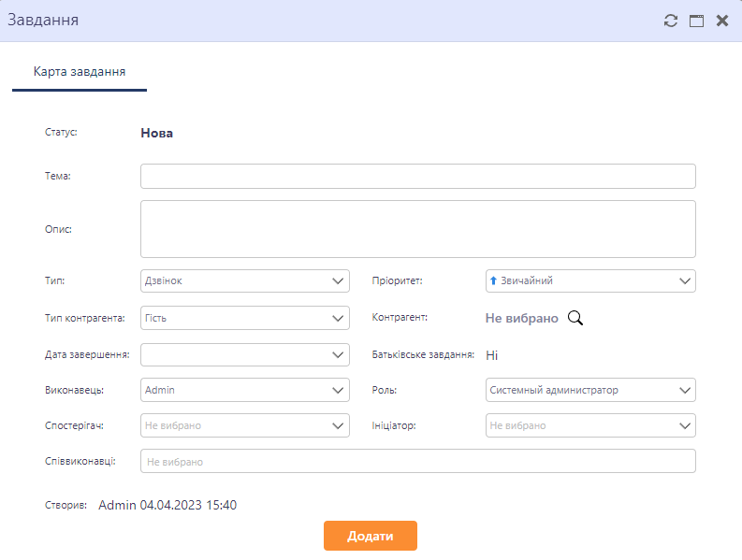Viewport: 742px width, 560px height.
Task: Click the Батьківське завдання value Ні
Action: [492, 355]
